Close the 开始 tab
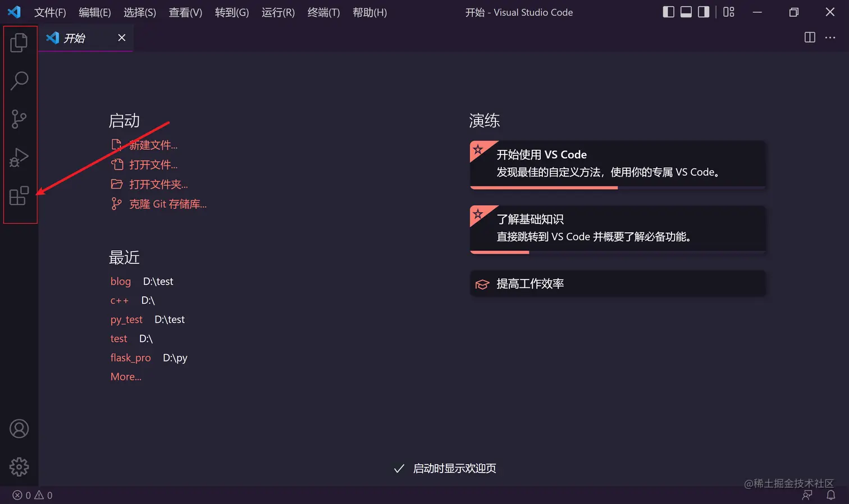Image resolution: width=849 pixels, height=504 pixels. 122,38
